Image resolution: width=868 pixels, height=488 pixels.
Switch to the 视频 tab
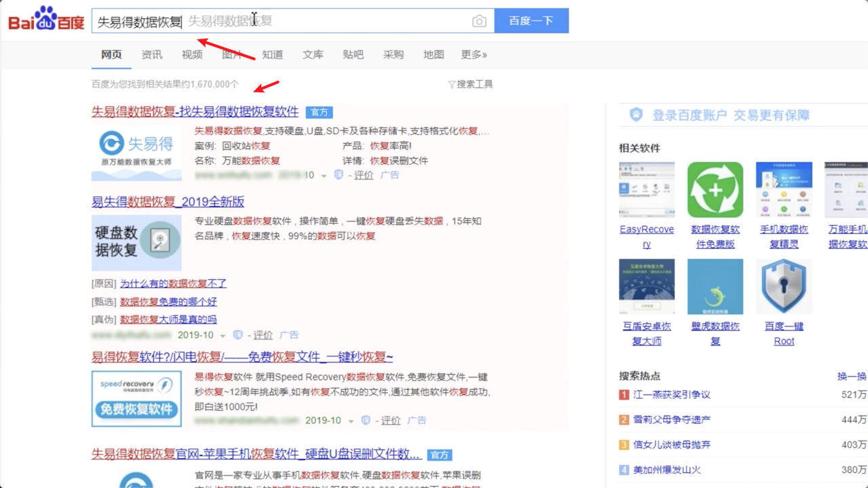(x=192, y=55)
